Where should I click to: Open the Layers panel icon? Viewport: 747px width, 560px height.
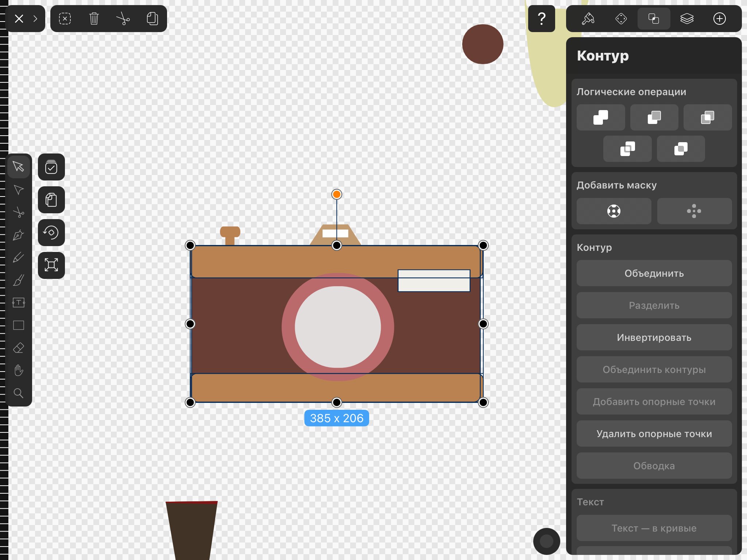(x=687, y=19)
